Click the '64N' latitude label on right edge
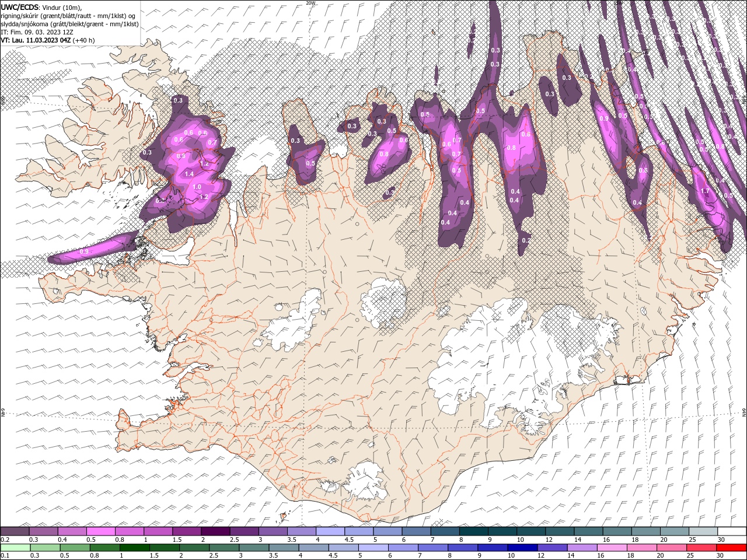This screenshot has height=560, width=747. 744,412
